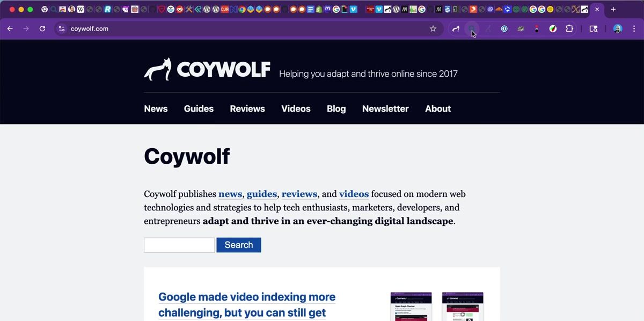Viewport: 644px width, 321px height.
Task: Click the COYWOLF wordmark in the header
Action: 223,69
